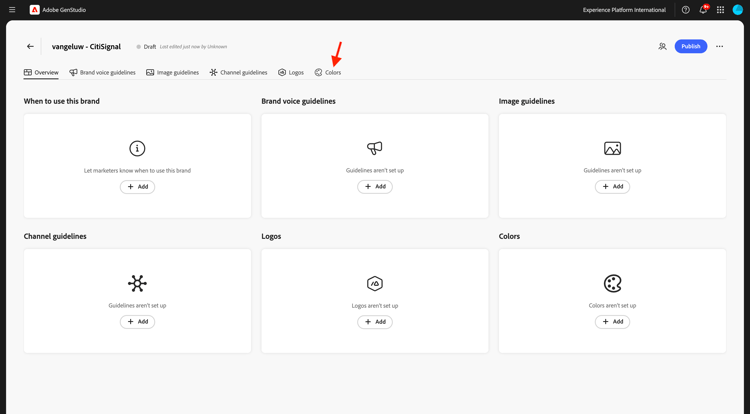
Task: Add 'When to use this brand' info
Action: coord(137,187)
